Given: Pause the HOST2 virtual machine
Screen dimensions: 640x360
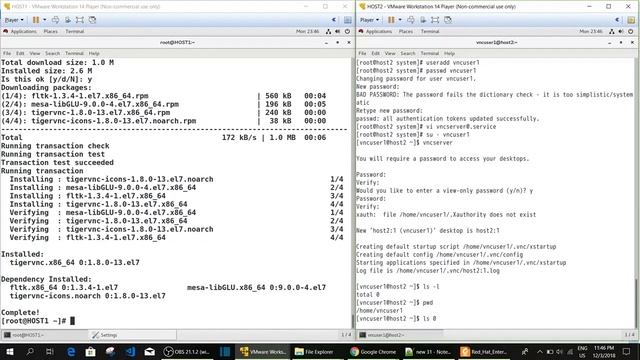Looking at the screenshot, I should pos(391,20).
